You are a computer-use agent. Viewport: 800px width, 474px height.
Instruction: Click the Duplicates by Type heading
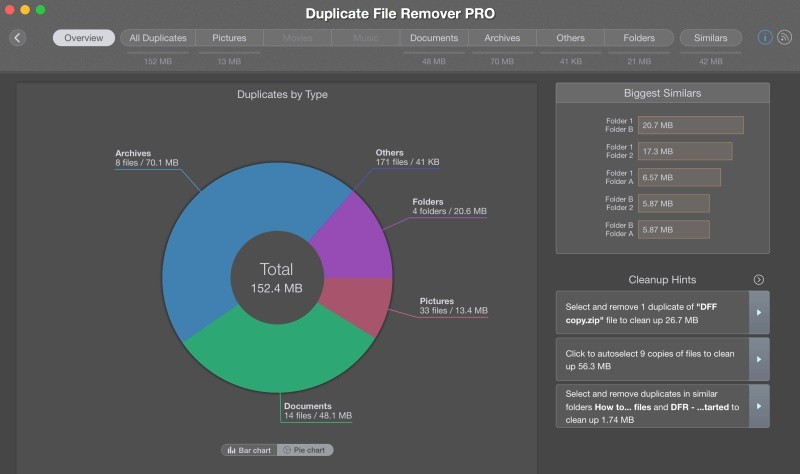(282, 94)
